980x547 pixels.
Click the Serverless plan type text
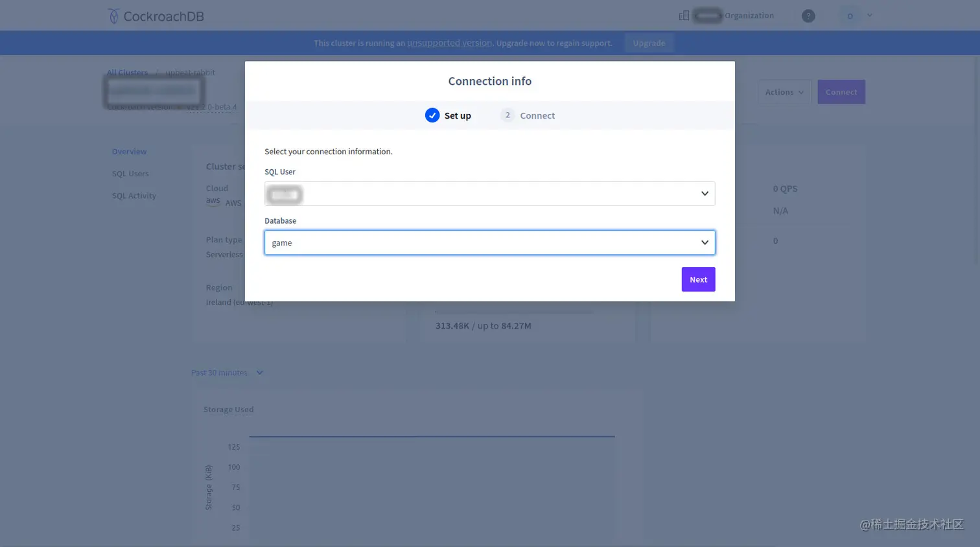click(x=224, y=255)
